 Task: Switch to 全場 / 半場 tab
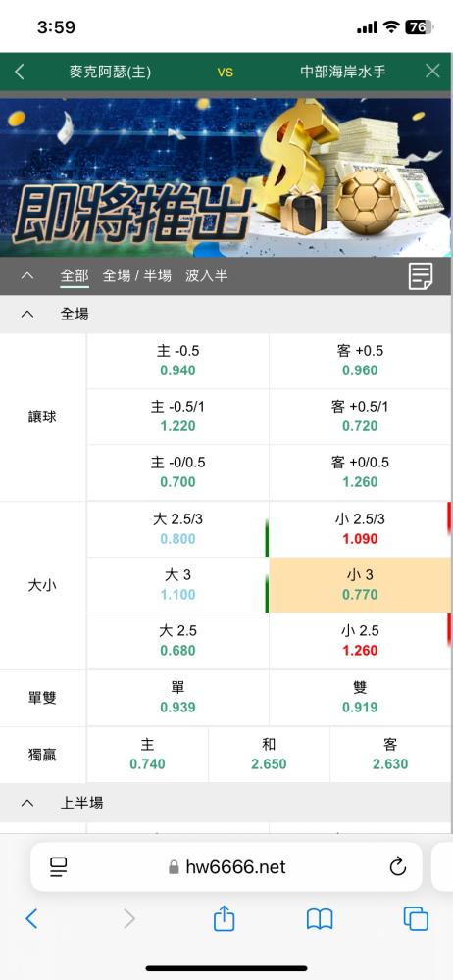(137, 275)
